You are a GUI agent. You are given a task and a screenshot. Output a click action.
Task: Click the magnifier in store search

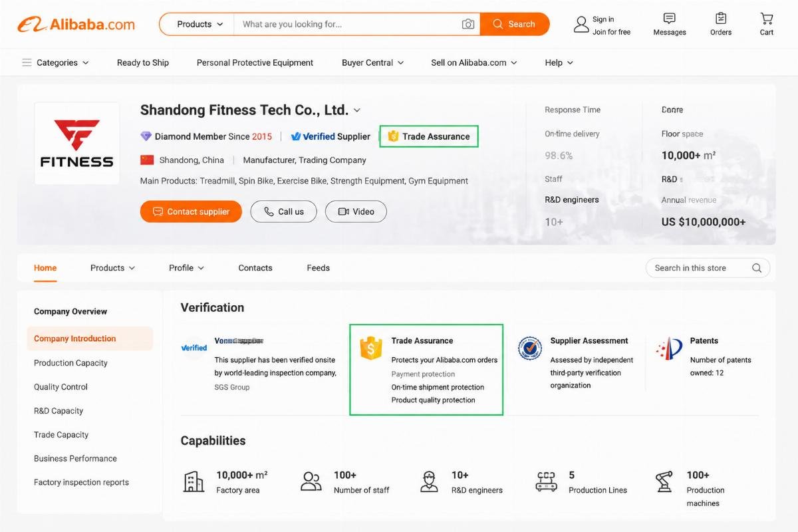click(757, 268)
